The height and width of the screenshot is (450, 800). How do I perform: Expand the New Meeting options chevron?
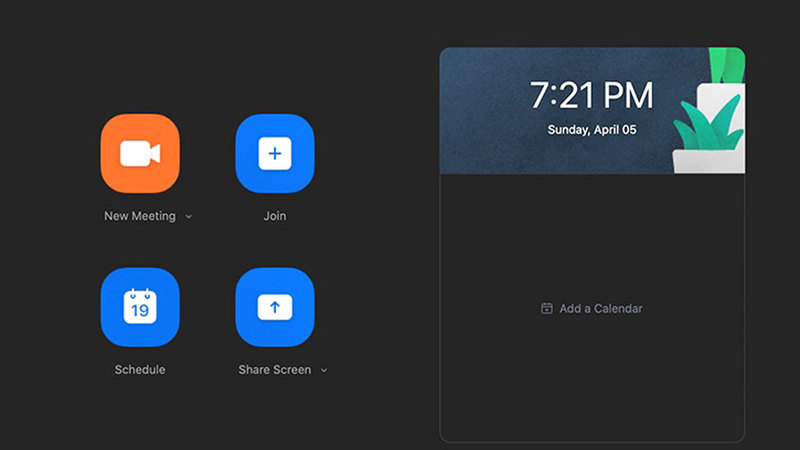tap(189, 217)
